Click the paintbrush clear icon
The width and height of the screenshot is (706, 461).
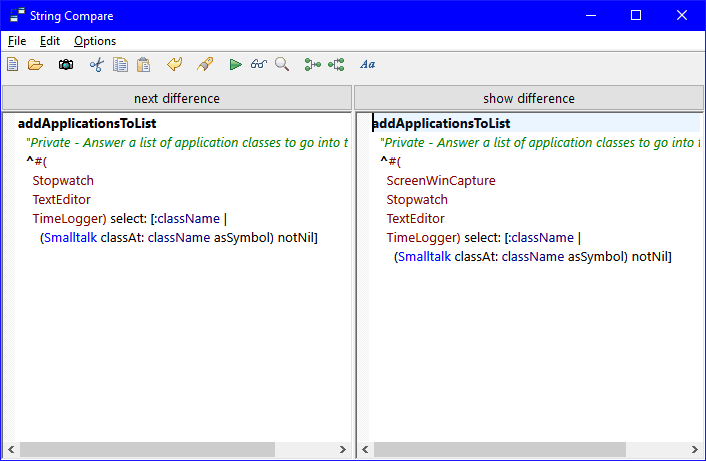coord(204,65)
